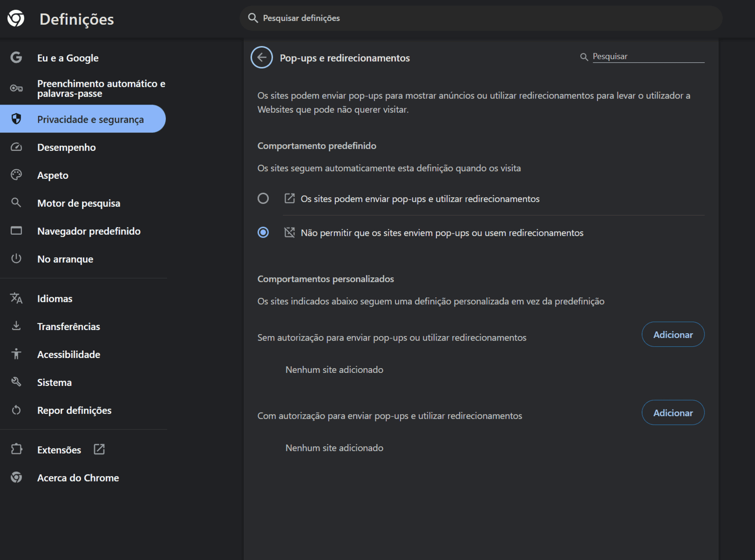The image size is (755, 560).
Task: Select the Aspeto palette icon
Action: tap(17, 175)
